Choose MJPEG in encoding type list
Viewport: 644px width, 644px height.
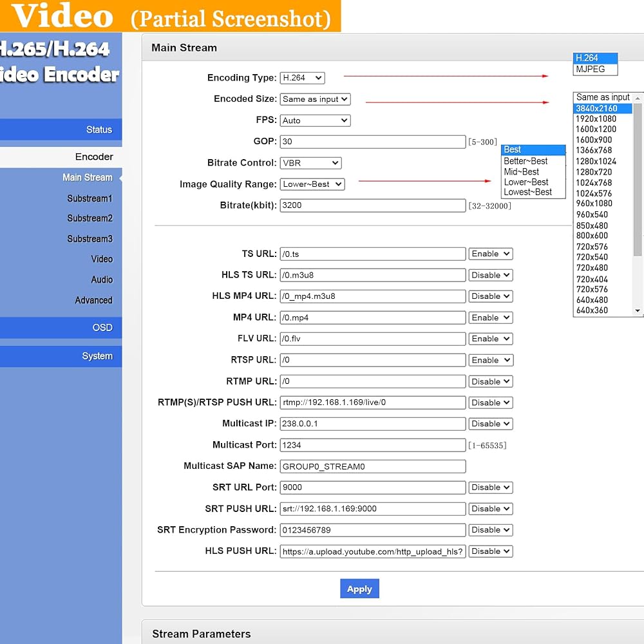[595, 70]
